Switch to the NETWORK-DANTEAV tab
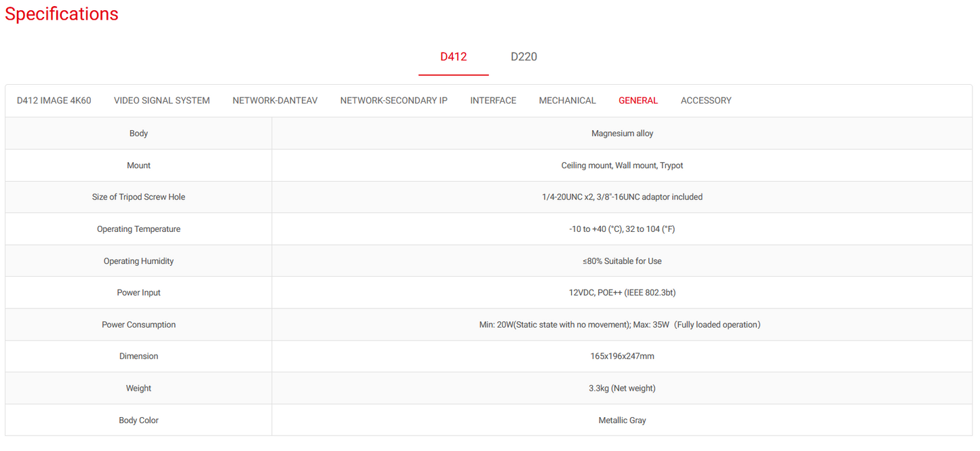The image size is (980, 451). (275, 100)
